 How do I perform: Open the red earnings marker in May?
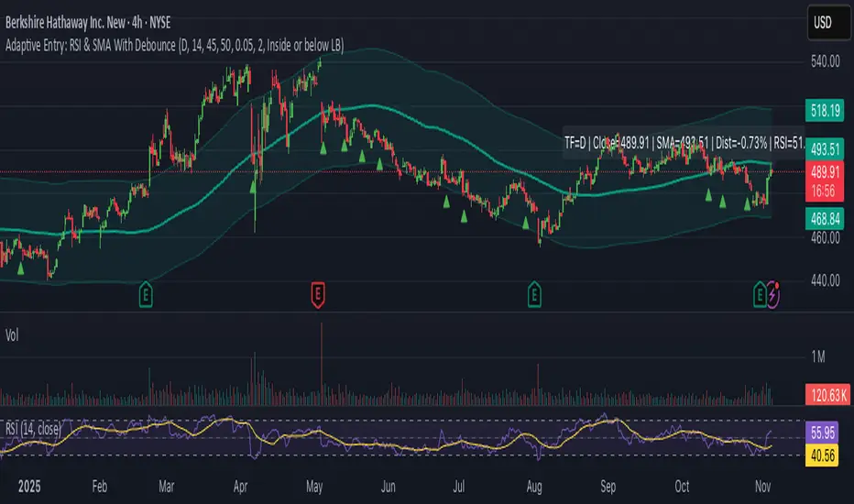318,295
